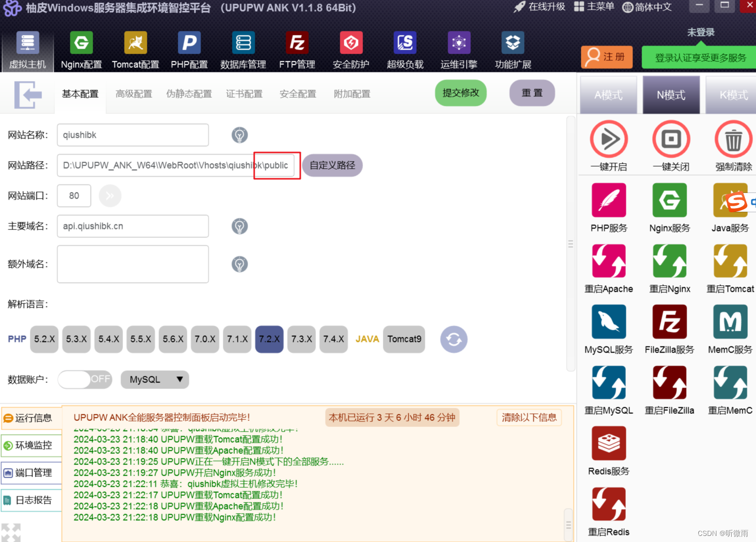Viewport: 756px width, 542px height.
Task: Select PHP version 5.4.X
Action: 109,339
